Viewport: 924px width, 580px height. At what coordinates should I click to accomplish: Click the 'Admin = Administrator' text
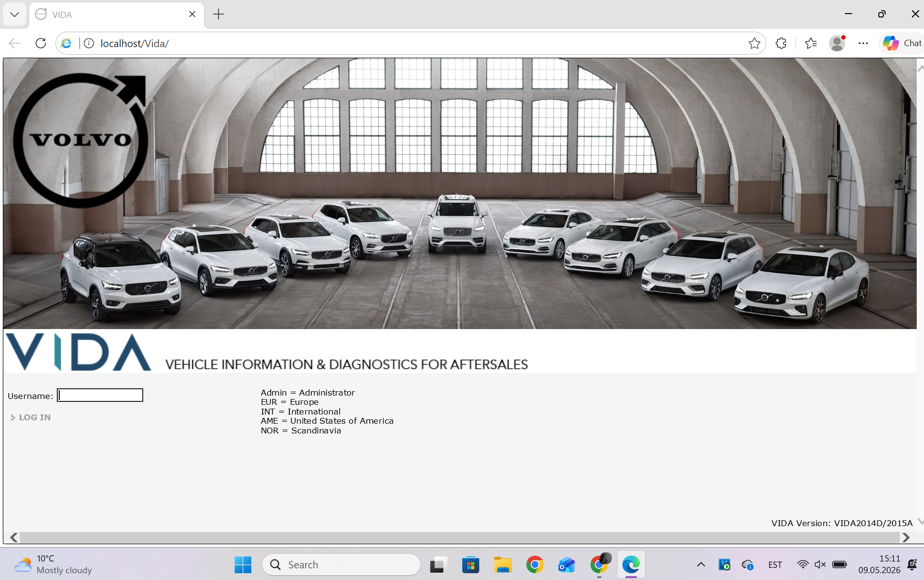(308, 393)
